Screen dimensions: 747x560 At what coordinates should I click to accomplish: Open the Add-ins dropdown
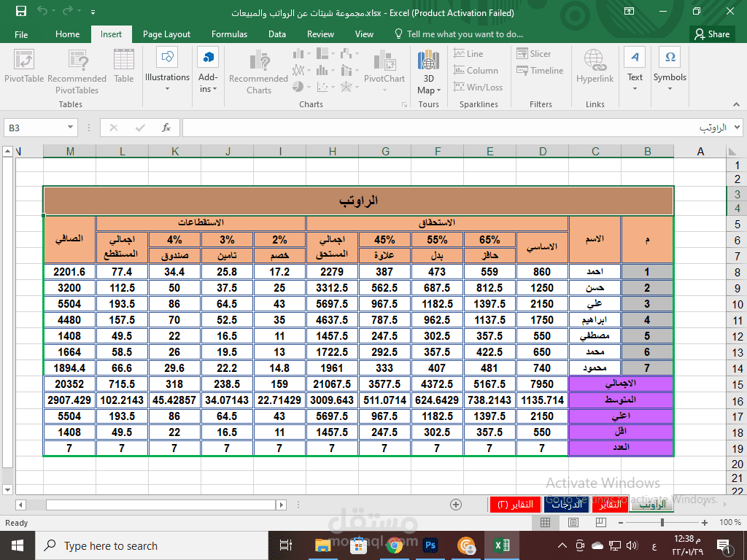(208, 69)
